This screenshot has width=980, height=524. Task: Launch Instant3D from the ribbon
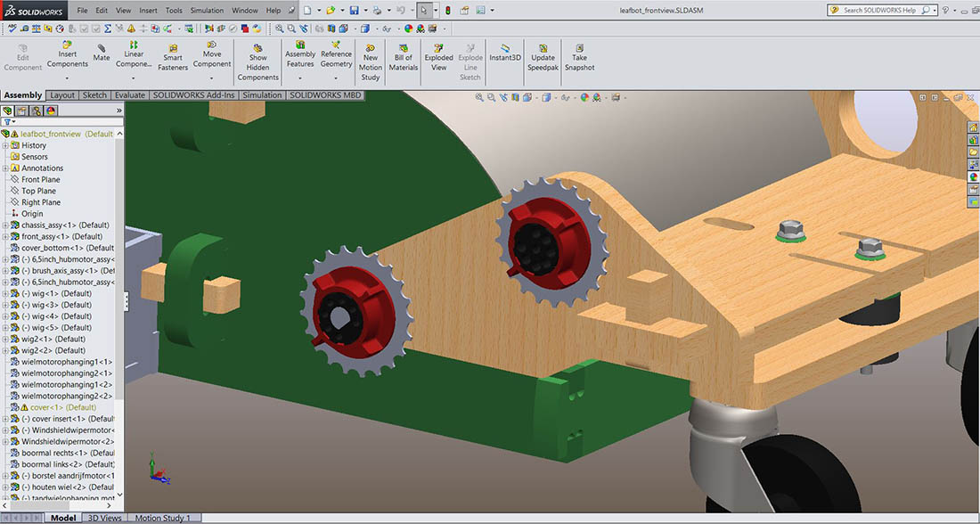[x=505, y=53]
